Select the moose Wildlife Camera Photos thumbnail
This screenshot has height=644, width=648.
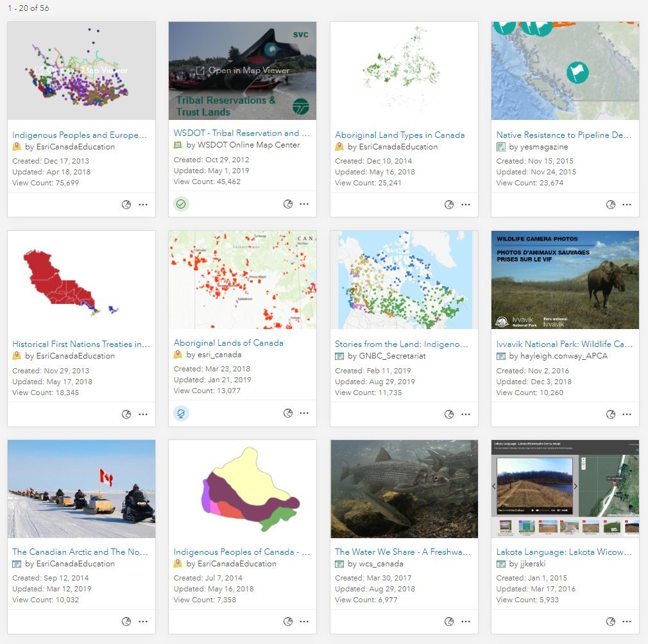click(565, 280)
